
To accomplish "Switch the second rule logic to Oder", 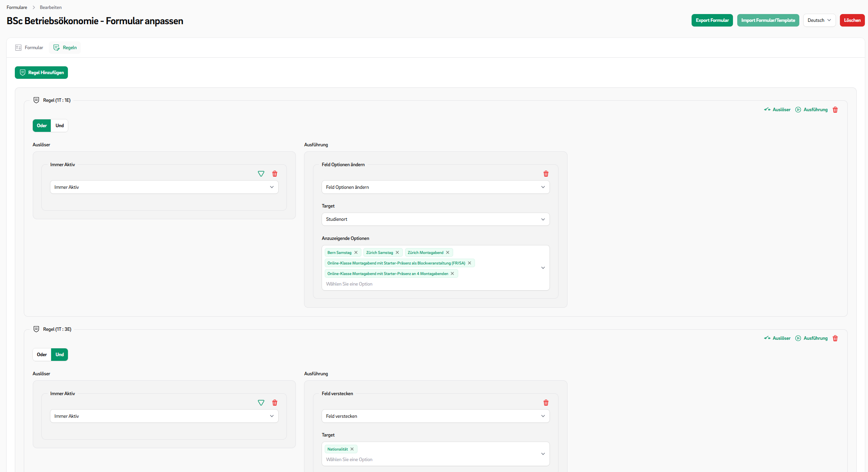I will click(42, 355).
